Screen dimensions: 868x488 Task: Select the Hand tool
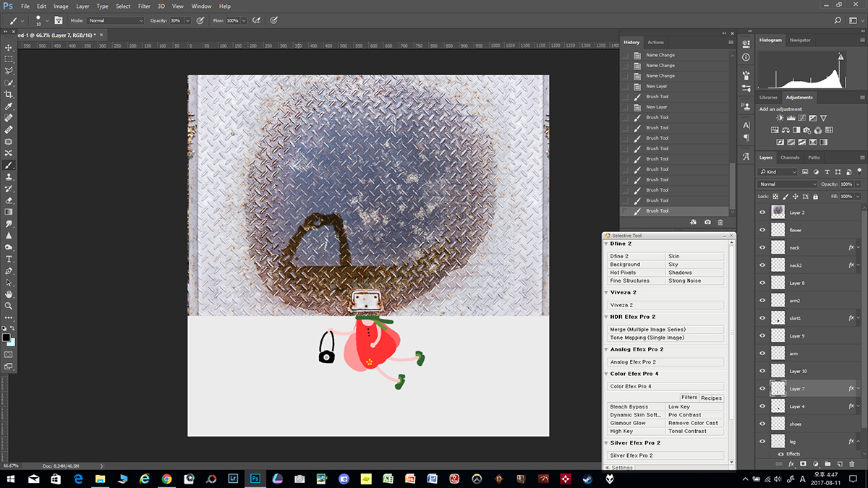click(9, 294)
